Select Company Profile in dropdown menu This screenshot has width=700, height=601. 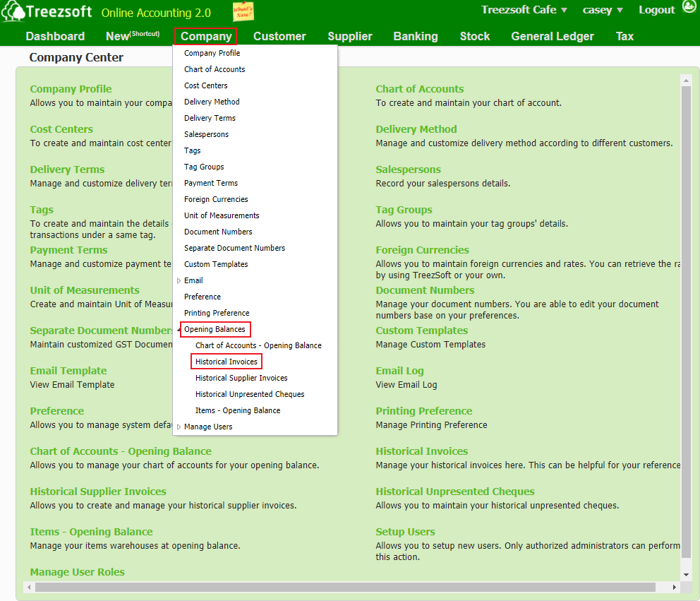point(212,53)
